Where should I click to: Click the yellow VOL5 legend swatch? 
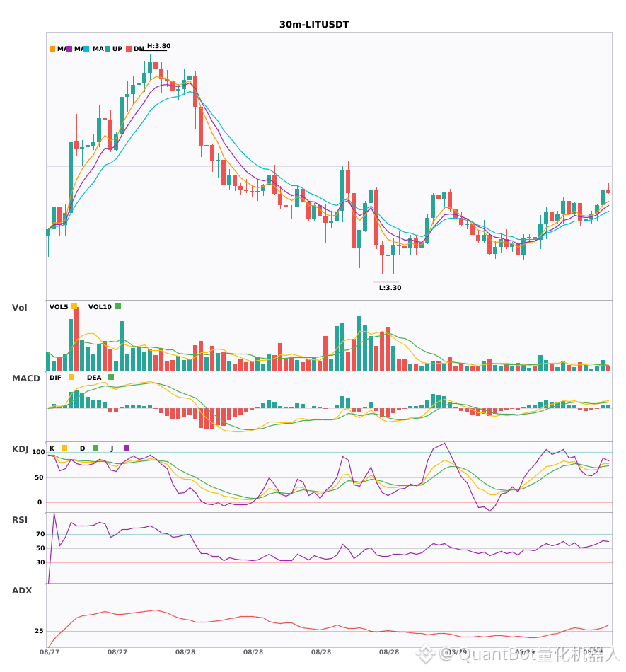74,306
